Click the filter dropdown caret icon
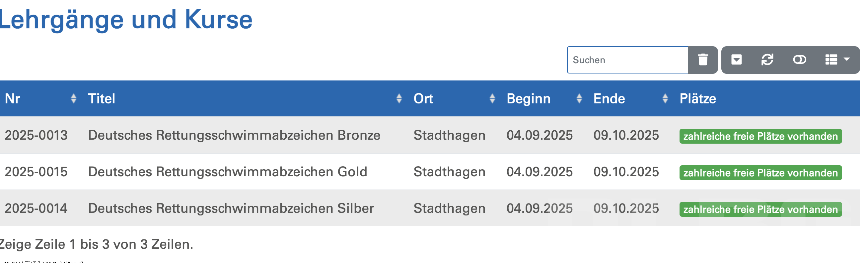 pyautogui.click(x=736, y=60)
